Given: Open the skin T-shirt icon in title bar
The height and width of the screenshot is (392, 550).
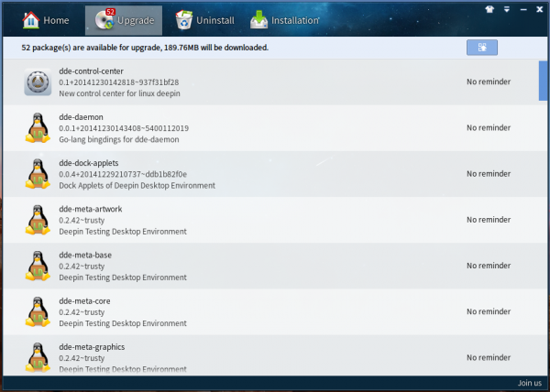Looking at the screenshot, I should point(489,9).
